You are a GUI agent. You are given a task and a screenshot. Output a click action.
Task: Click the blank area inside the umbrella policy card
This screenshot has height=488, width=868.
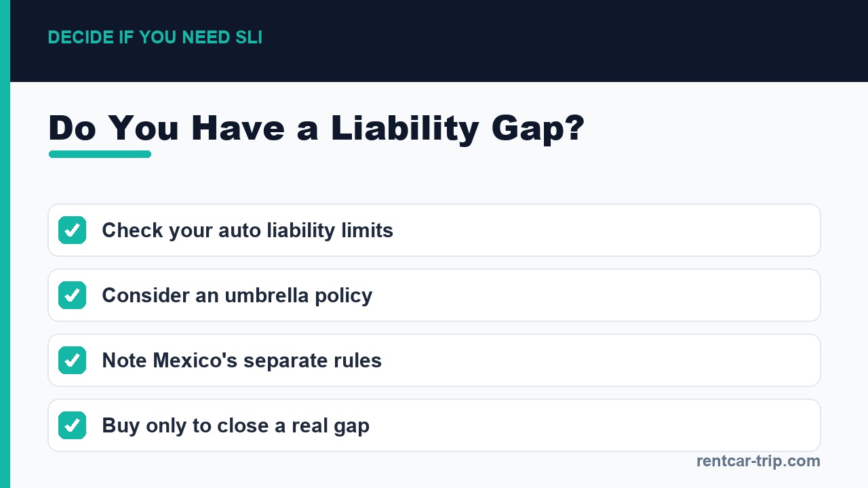pyautogui.click(x=597, y=296)
